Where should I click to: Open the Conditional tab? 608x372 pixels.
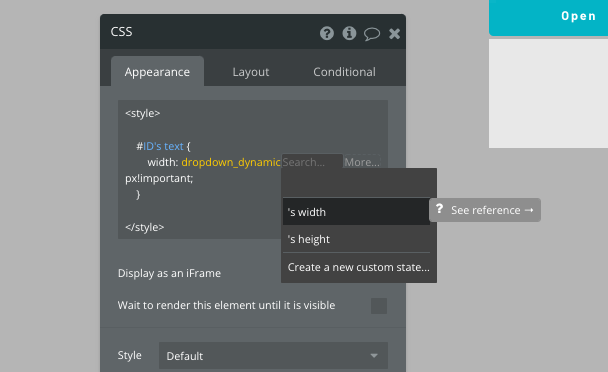pos(344,72)
